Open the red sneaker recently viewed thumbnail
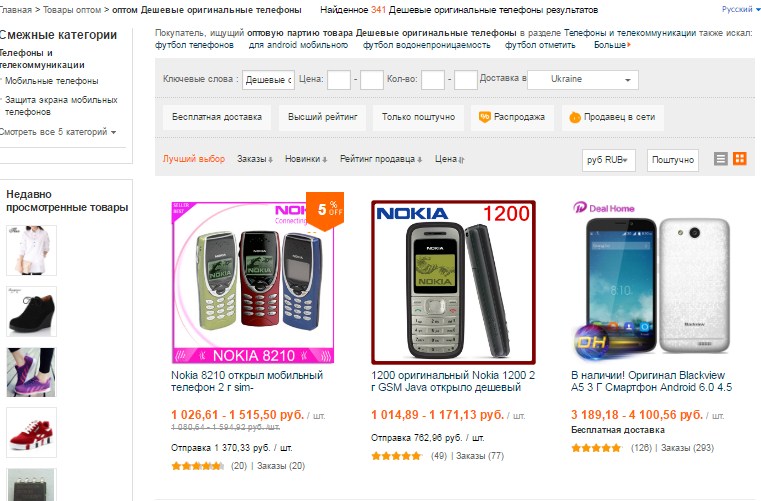The height and width of the screenshot is (501, 761). coord(32,433)
